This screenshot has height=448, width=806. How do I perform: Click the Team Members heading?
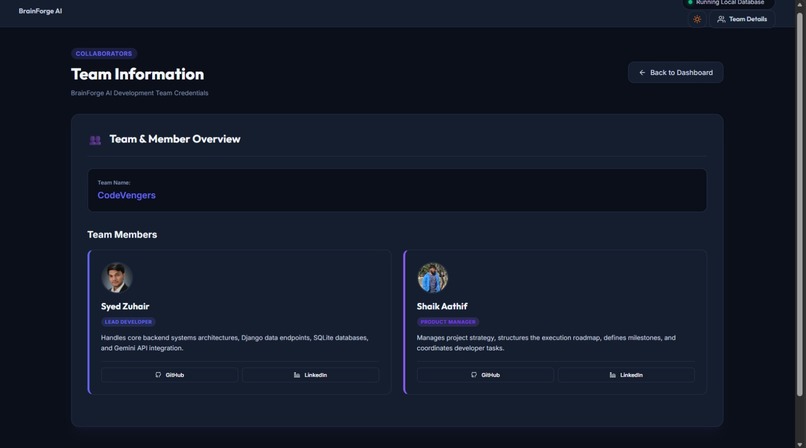point(122,235)
